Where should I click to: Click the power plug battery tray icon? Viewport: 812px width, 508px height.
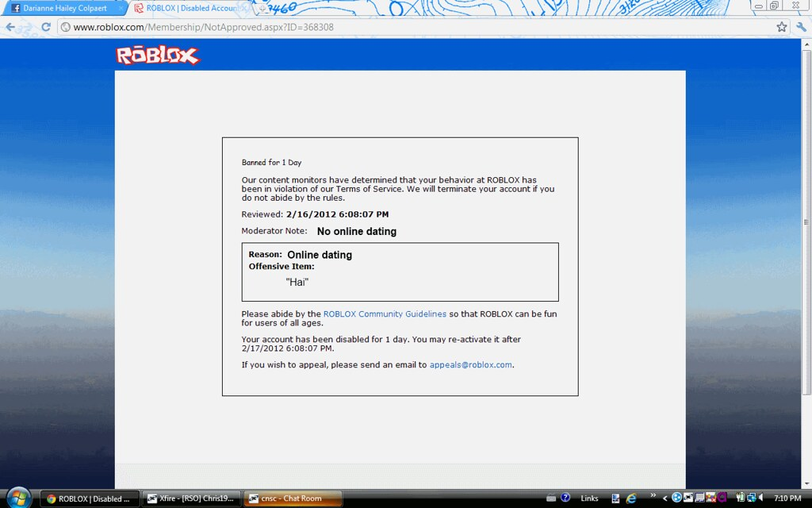[740, 498]
